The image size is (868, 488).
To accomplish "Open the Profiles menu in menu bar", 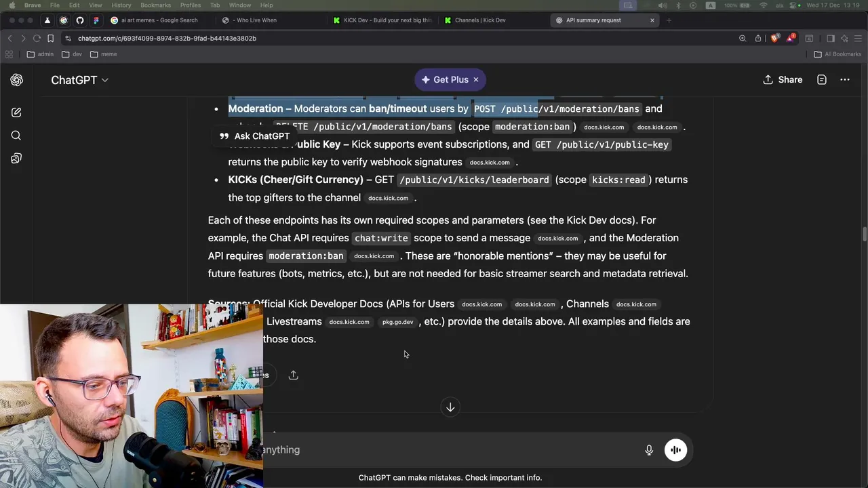I will [190, 5].
